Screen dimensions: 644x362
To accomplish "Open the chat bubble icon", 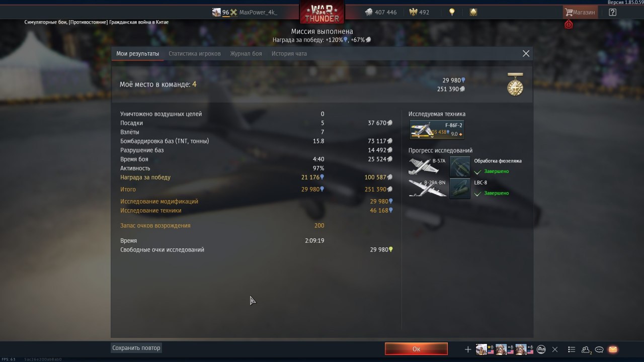I will pos(599,349).
